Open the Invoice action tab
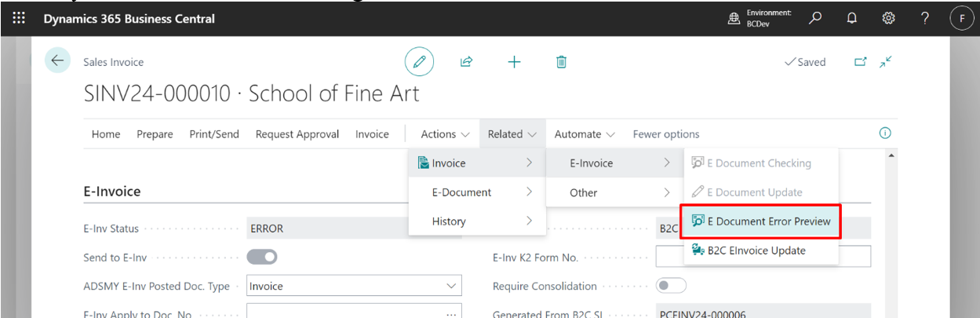This screenshot has width=980, height=318. 372,134
